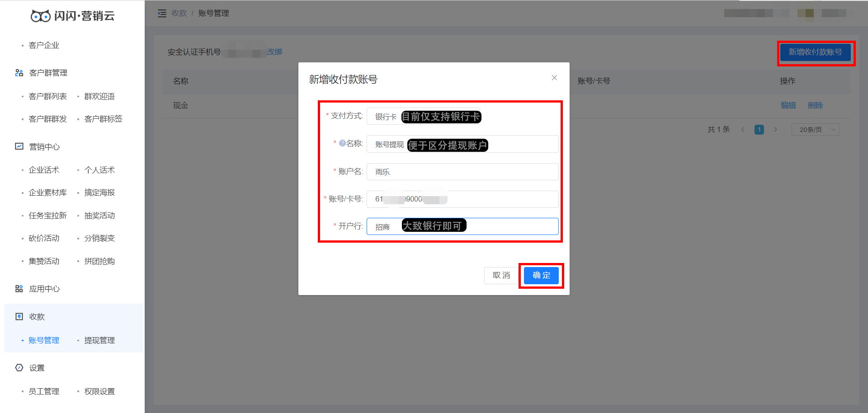Image resolution: width=868 pixels, height=413 pixels.
Task: Click the 收款 sidebar icon
Action: coord(19,317)
